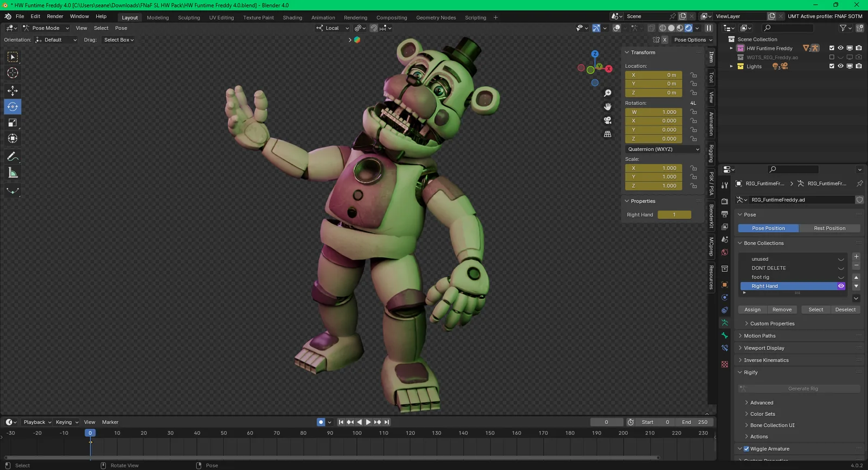The height and width of the screenshot is (470, 868).
Task: Toggle camera view icon
Action: coord(608,120)
